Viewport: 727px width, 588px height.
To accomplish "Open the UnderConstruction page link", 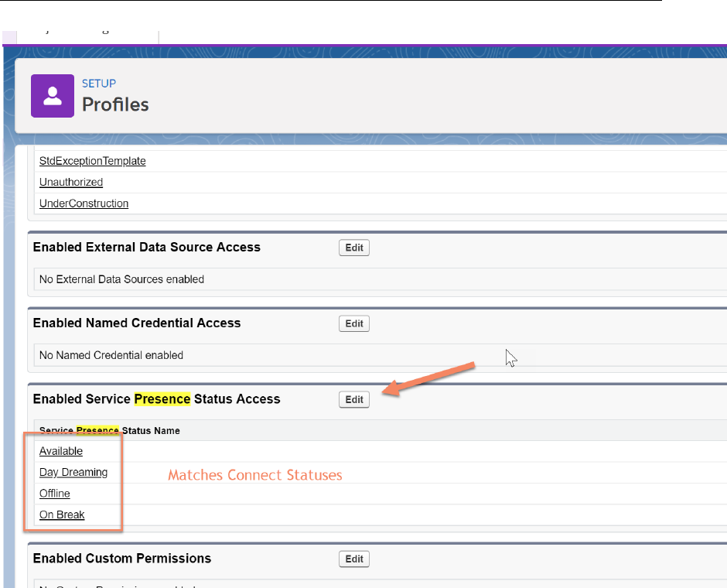I will click(84, 203).
